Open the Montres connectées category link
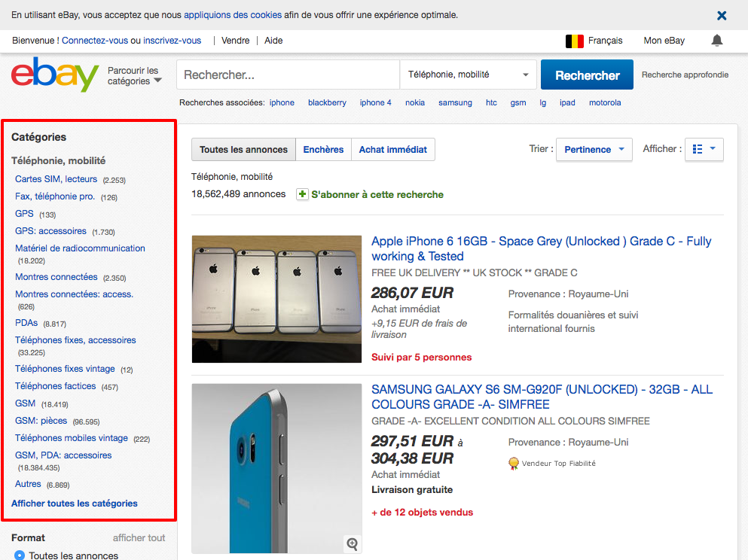Image resolution: width=748 pixels, height=560 pixels. click(56, 277)
